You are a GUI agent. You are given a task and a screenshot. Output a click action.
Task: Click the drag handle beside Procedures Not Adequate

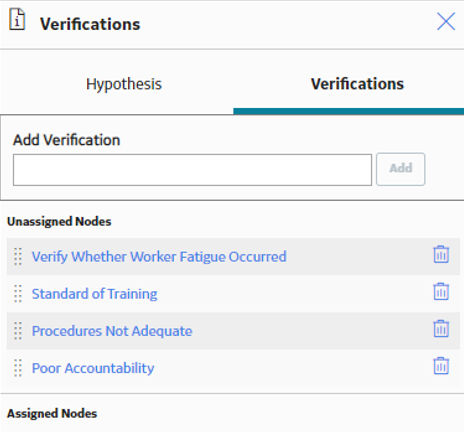(18, 331)
